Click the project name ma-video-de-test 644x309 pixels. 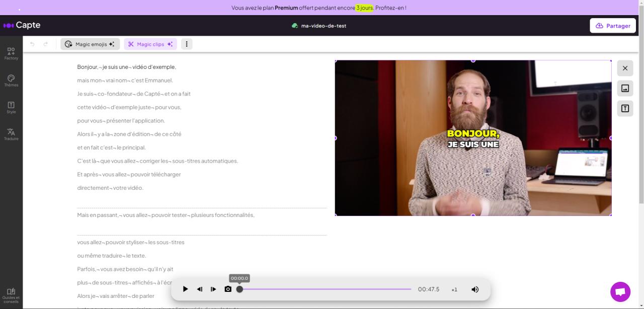click(324, 26)
